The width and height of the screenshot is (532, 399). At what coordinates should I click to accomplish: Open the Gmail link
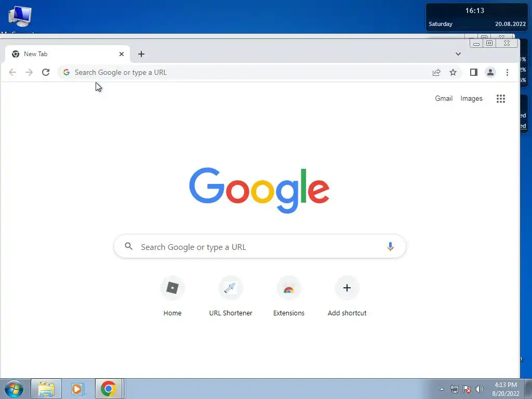444,98
